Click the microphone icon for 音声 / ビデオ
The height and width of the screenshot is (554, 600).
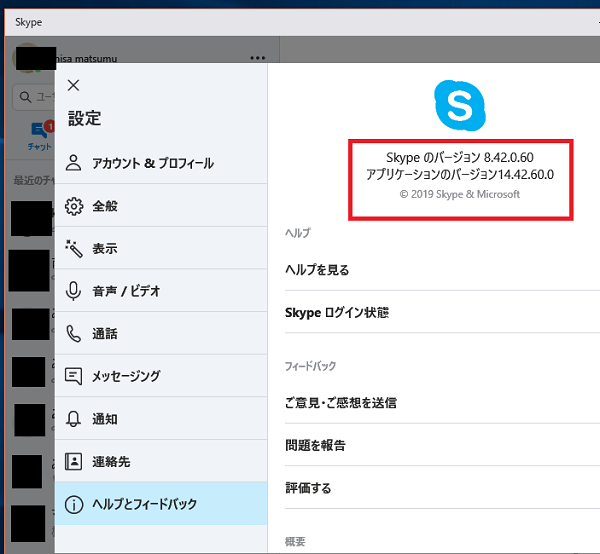click(x=73, y=291)
